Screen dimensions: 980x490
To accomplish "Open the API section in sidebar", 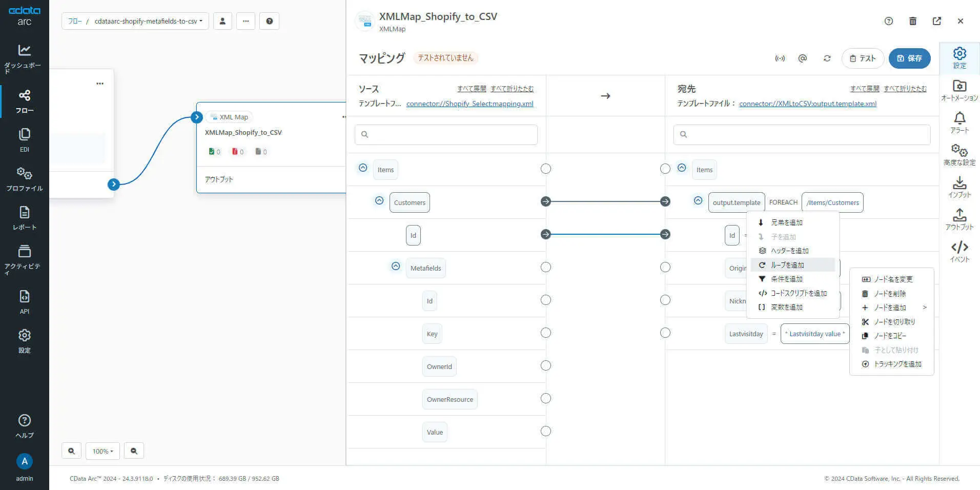I will 24,301.
